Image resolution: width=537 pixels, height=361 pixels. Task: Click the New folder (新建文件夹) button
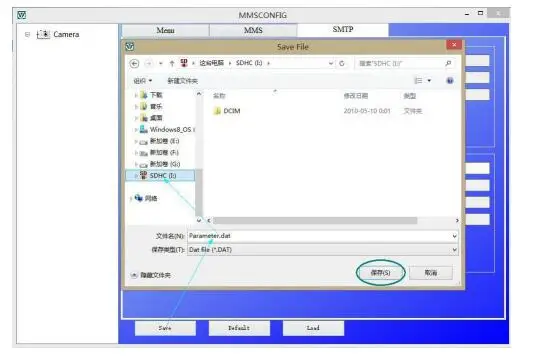coord(182,81)
